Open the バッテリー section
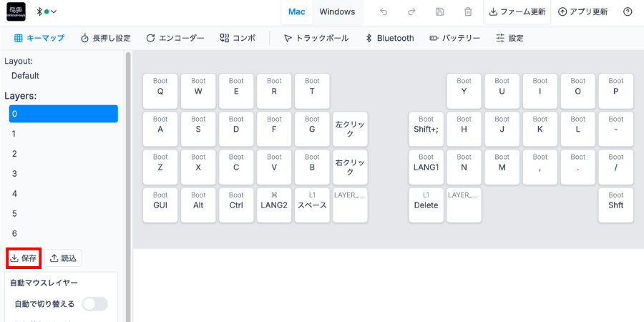This screenshot has width=644, height=322. tap(454, 38)
